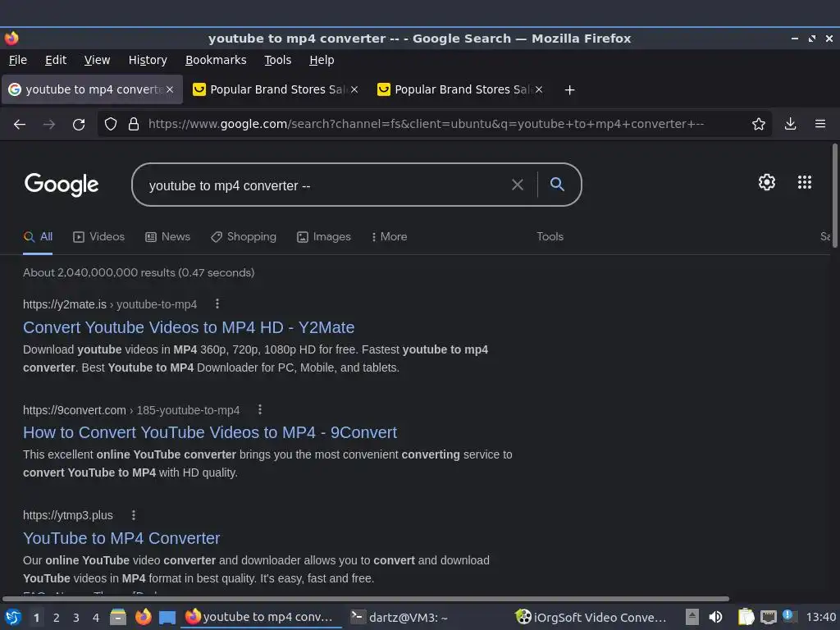840x630 pixels.
Task: Go to the Google logo homepage
Action: pyautogui.click(x=62, y=185)
